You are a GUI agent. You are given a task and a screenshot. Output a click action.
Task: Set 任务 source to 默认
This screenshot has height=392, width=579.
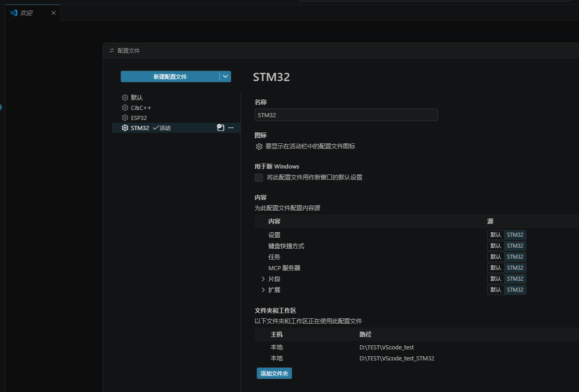(x=496, y=257)
